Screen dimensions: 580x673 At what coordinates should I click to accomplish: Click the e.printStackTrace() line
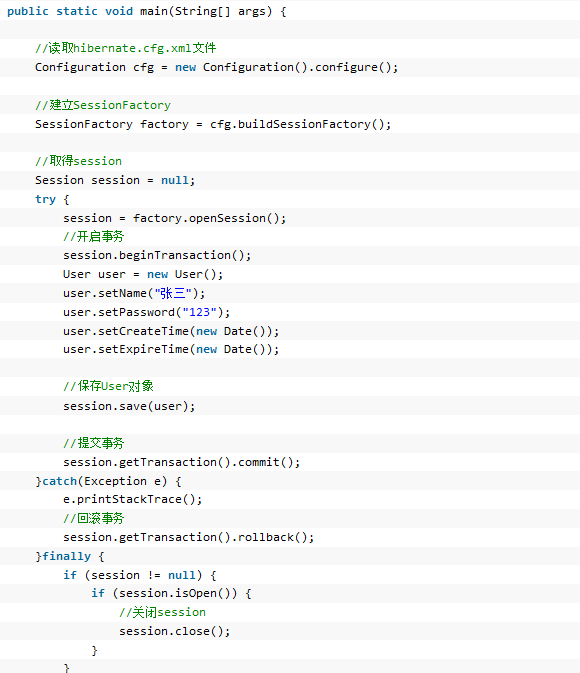pyautogui.click(x=133, y=500)
